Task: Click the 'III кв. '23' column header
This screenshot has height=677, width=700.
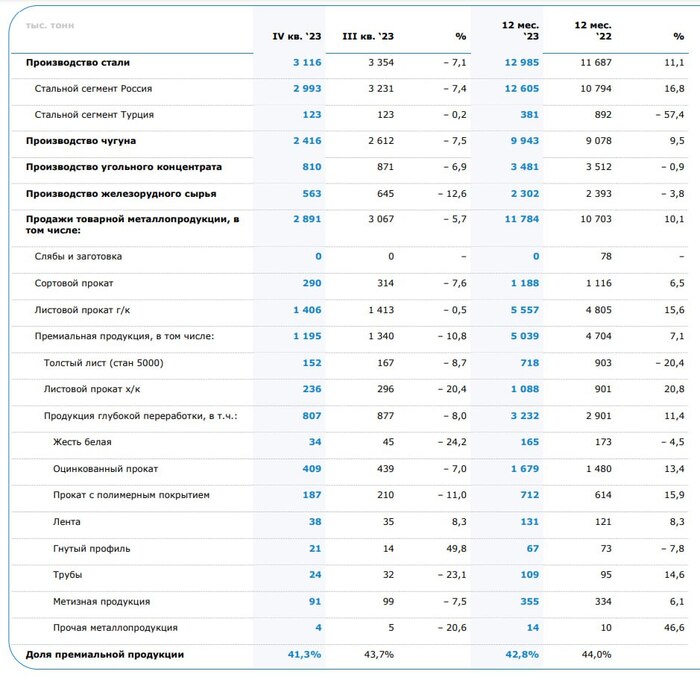Action: [x=368, y=36]
